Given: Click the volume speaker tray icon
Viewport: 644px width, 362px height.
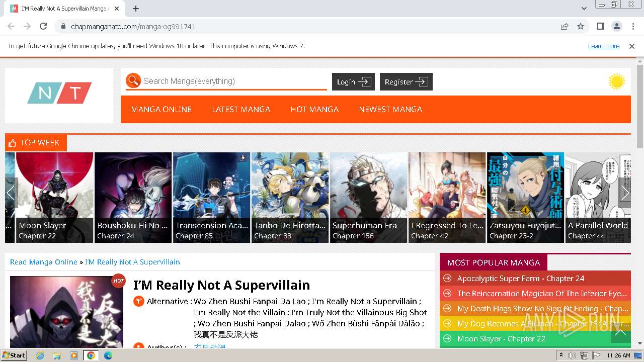Looking at the screenshot, I should [x=572, y=355].
